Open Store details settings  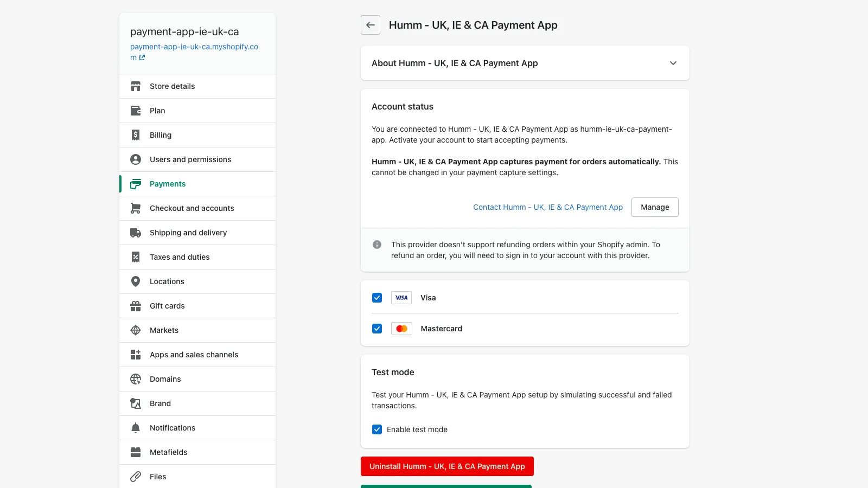click(x=197, y=86)
